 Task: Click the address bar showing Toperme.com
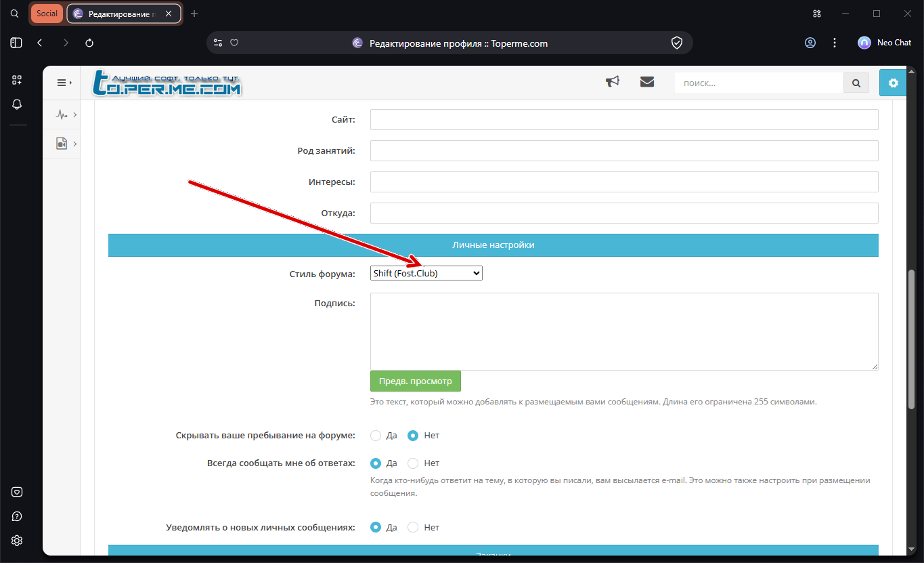[449, 43]
